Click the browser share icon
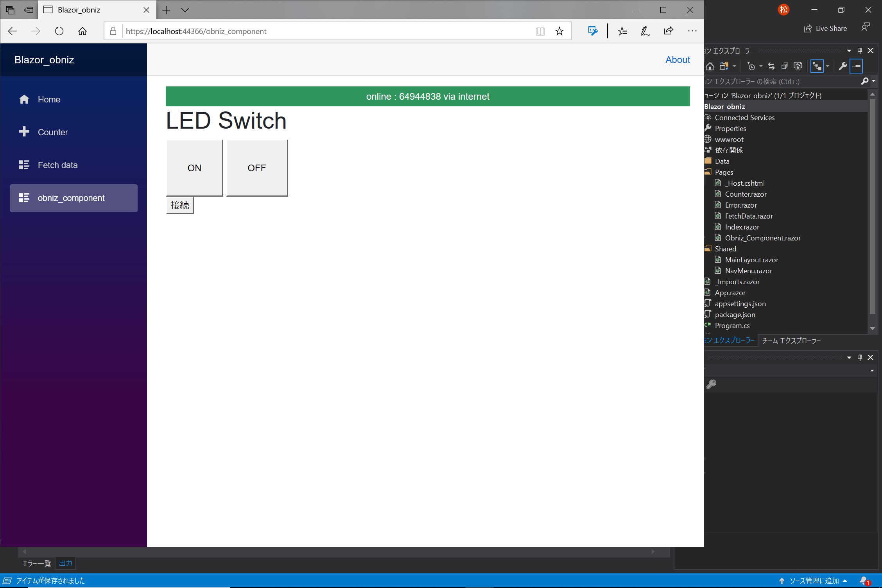 pos(669,31)
